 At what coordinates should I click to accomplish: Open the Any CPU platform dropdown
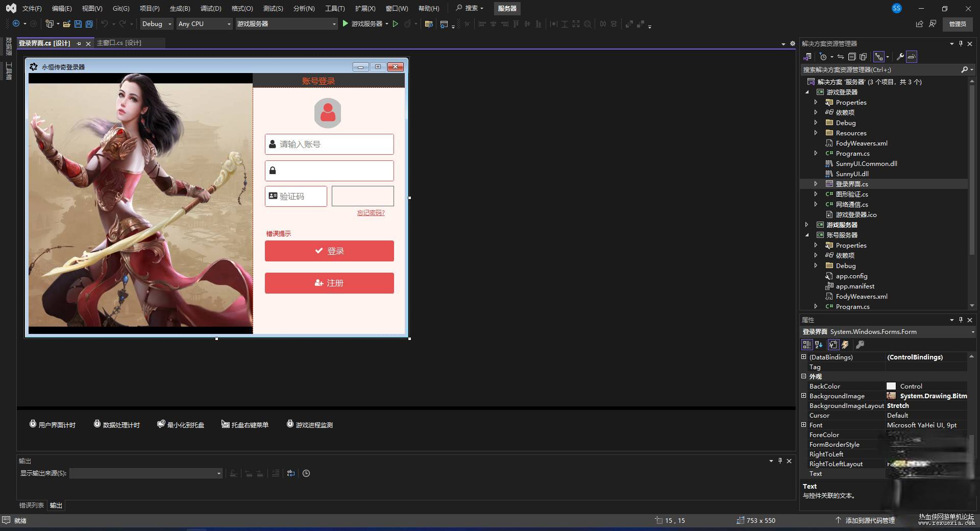[204, 23]
